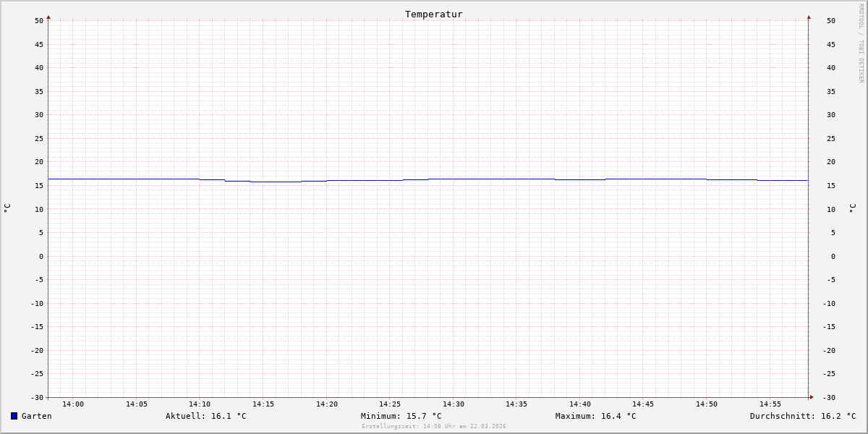
Task: Click the '20' label on the left axis
Action: [x=39, y=162]
